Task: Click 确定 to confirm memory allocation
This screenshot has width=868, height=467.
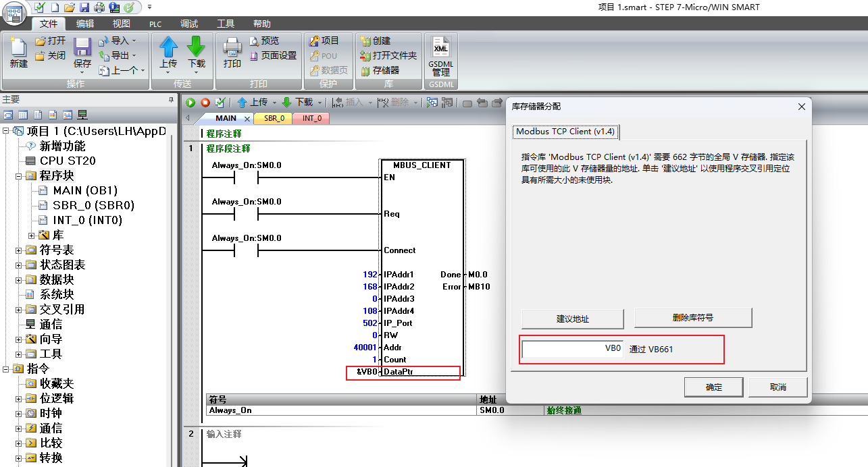Action: point(713,387)
